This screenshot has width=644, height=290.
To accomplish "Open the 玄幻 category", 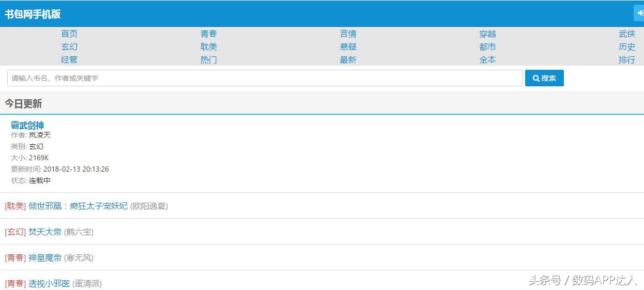I will click(69, 47).
